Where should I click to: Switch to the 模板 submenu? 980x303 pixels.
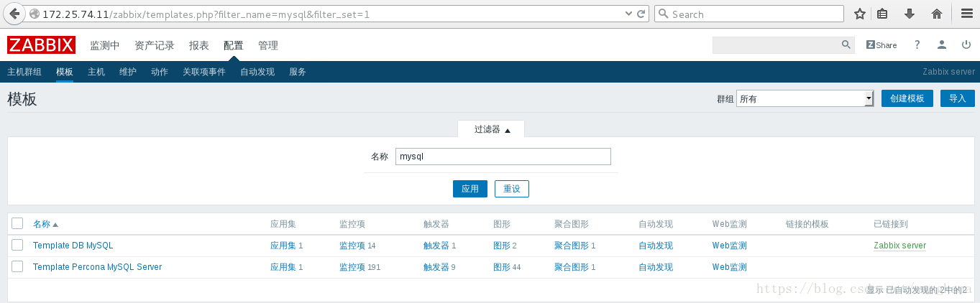tap(65, 72)
